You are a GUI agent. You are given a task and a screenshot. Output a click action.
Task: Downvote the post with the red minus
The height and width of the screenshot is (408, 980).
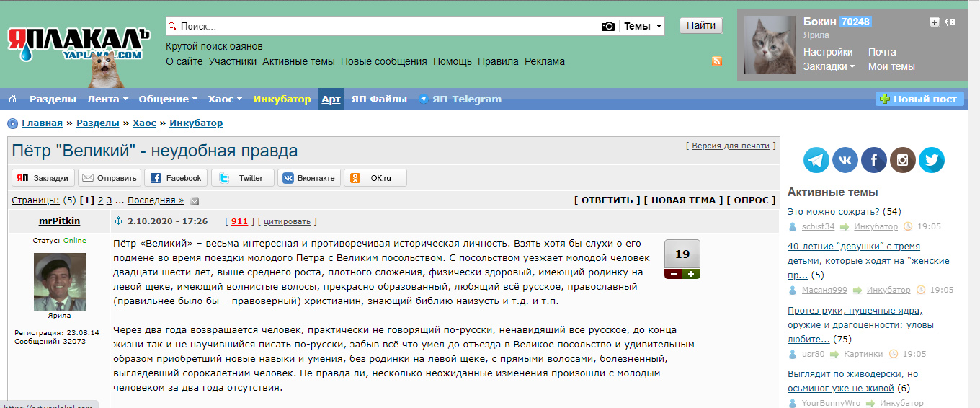coord(673,274)
